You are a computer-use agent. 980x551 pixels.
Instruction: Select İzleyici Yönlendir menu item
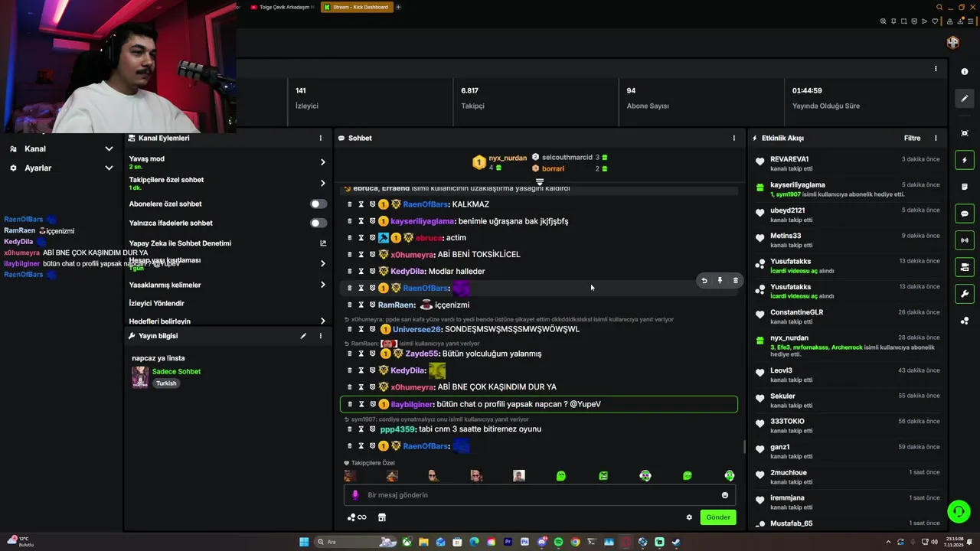click(x=157, y=304)
